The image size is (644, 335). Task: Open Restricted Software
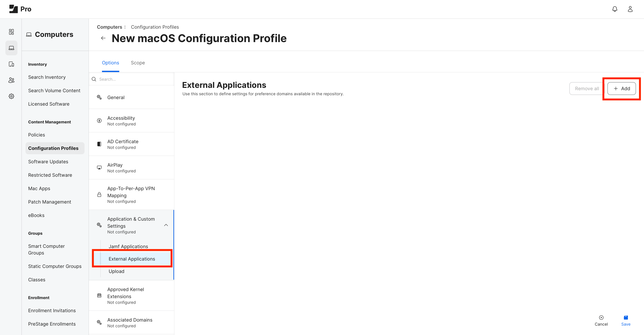[x=50, y=175]
